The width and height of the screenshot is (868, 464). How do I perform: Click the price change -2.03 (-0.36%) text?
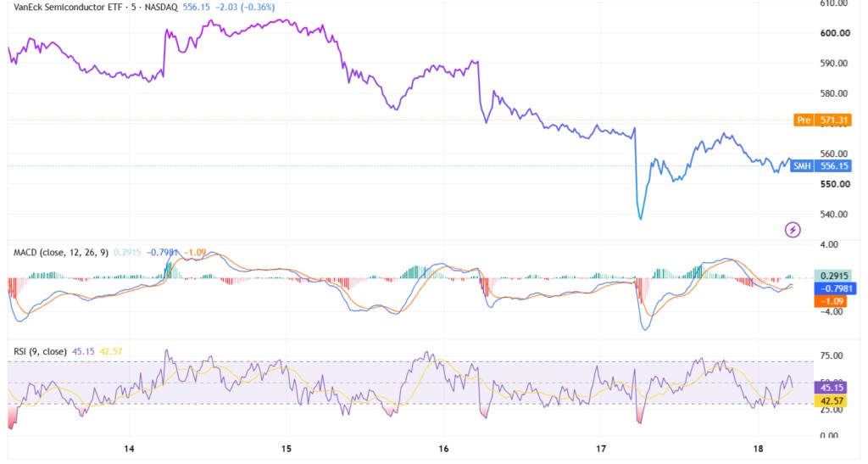pyautogui.click(x=244, y=7)
